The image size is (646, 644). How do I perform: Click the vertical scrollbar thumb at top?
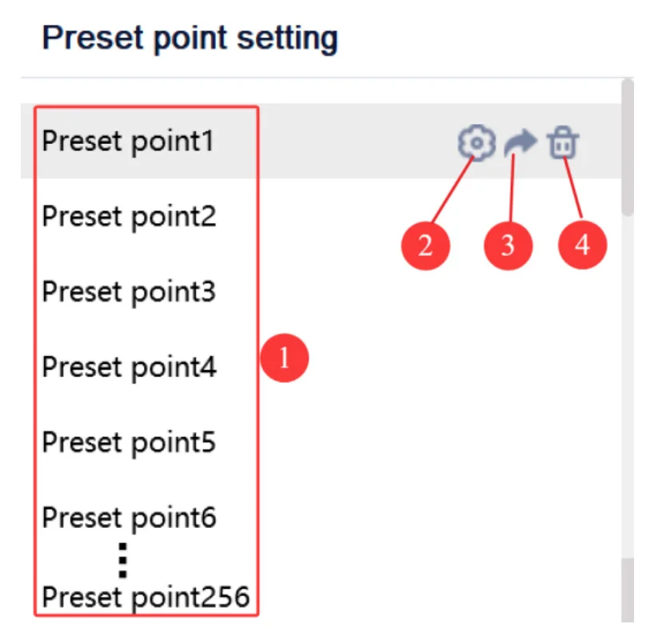point(628,144)
